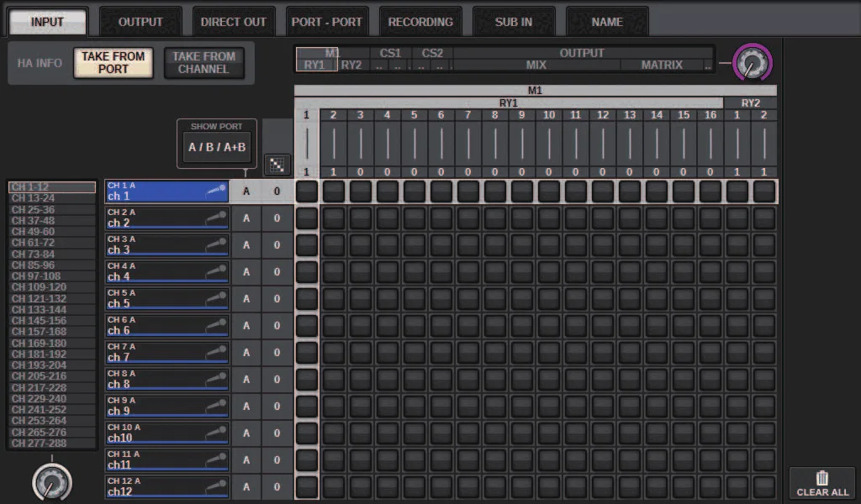The height and width of the screenshot is (504, 861).
Task: Select channel range CH 1-12
Action: tap(52, 187)
